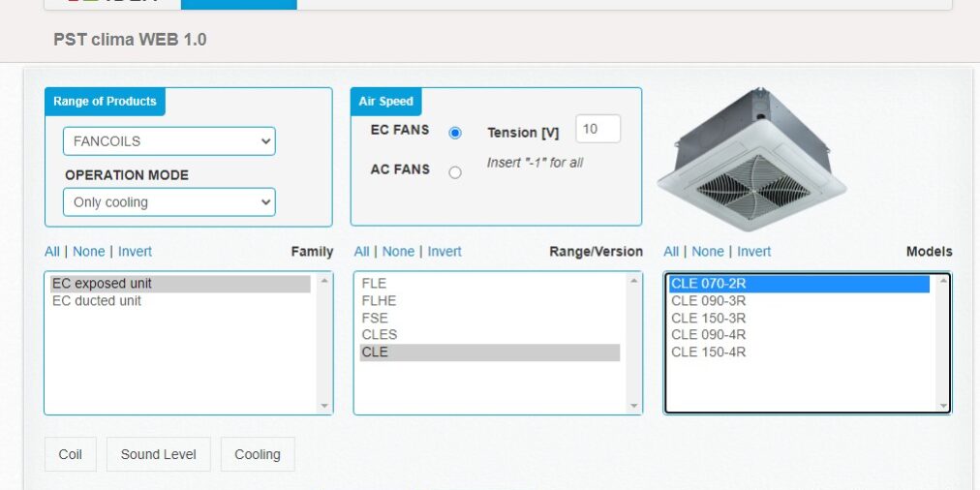Click the Coil tab button
980x490 pixels.
(71, 454)
